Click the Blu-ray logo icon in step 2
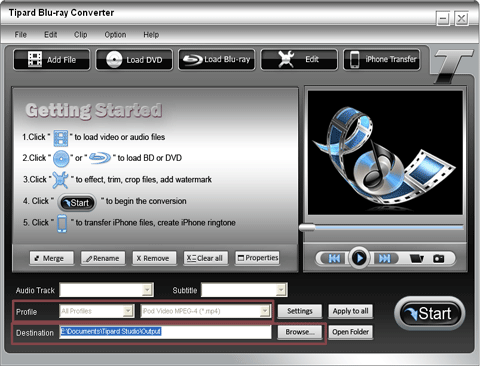Screen dimensions: 480x366 click(100, 157)
